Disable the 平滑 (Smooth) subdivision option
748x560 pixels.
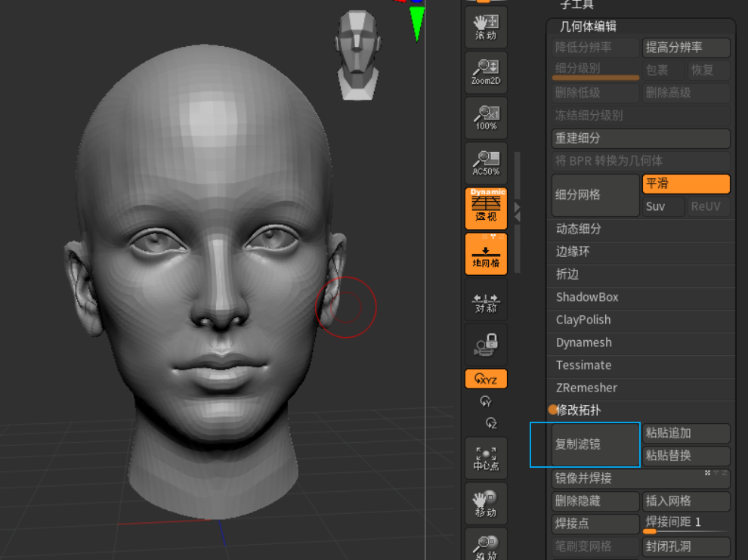685,184
